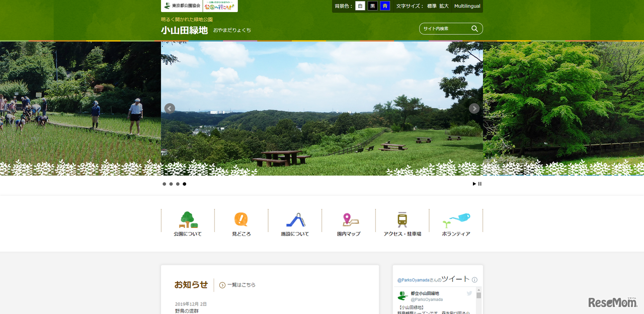Click the train icon for アクセス・駐車場
Viewport: 644px width, 314px height.
tap(402, 219)
